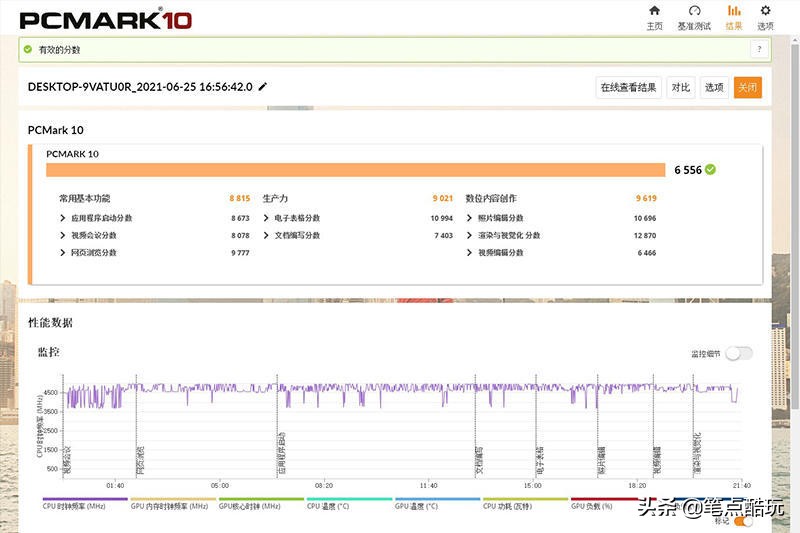
Task: Click the 选项 button next to 对比
Action: click(714, 87)
